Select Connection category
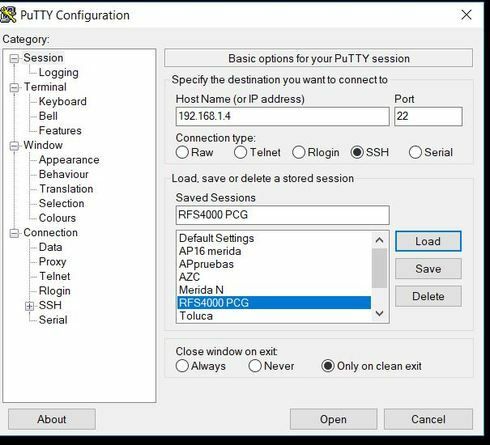 tap(50, 233)
